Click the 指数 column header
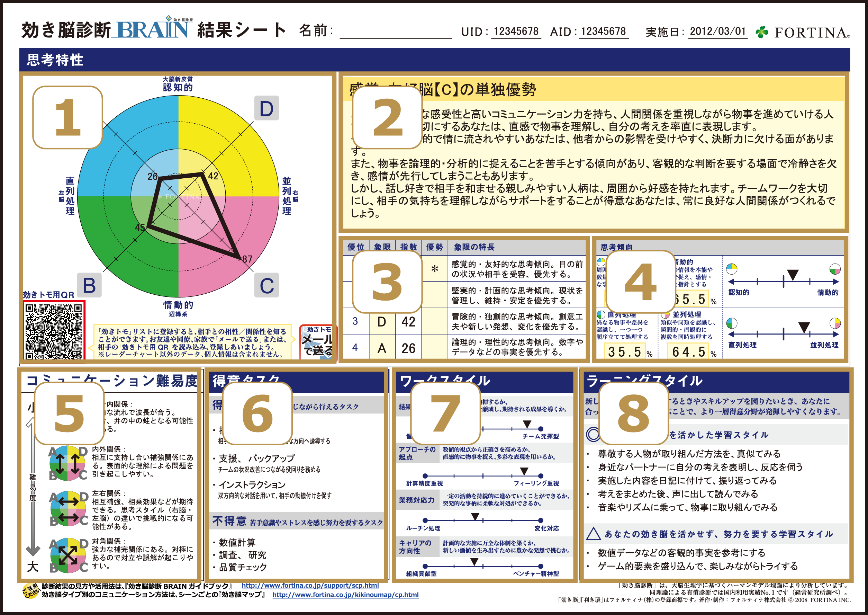Viewport: 868px width, 615px height. click(x=409, y=247)
